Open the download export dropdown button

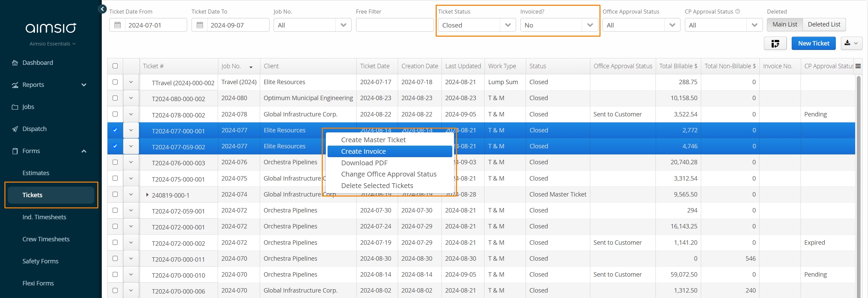[x=851, y=43]
